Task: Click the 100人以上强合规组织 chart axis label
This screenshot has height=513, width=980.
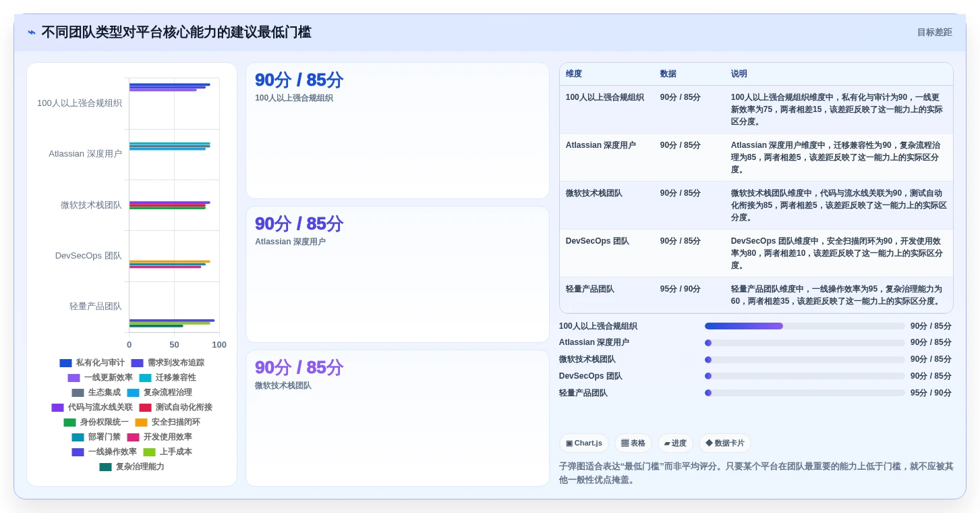Action: pyautogui.click(x=80, y=103)
